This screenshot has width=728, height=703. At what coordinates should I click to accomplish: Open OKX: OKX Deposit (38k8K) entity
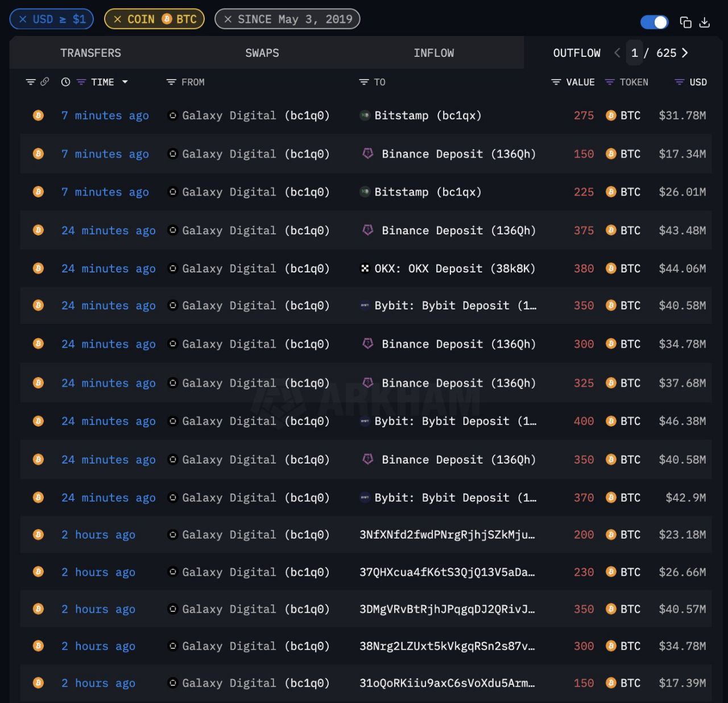coord(454,268)
